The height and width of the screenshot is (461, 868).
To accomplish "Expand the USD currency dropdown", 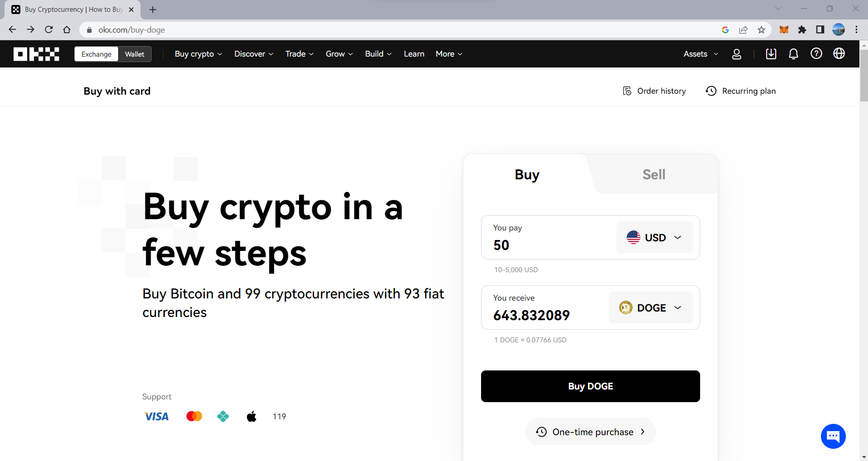I will pyautogui.click(x=654, y=237).
